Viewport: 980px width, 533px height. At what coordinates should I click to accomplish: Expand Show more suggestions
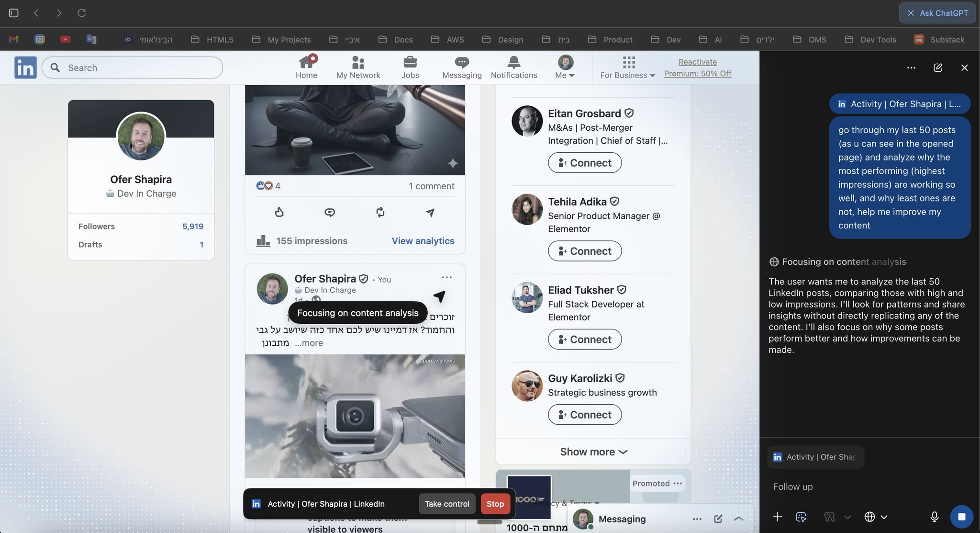pos(593,452)
